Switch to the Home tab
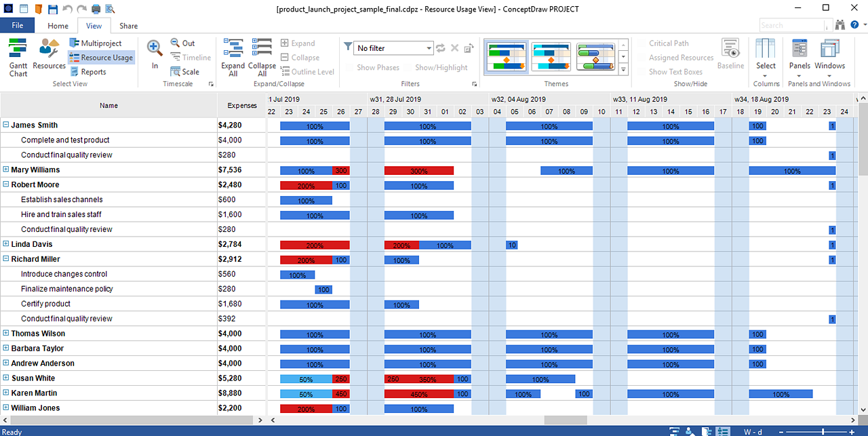868x436 pixels. (x=58, y=26)
